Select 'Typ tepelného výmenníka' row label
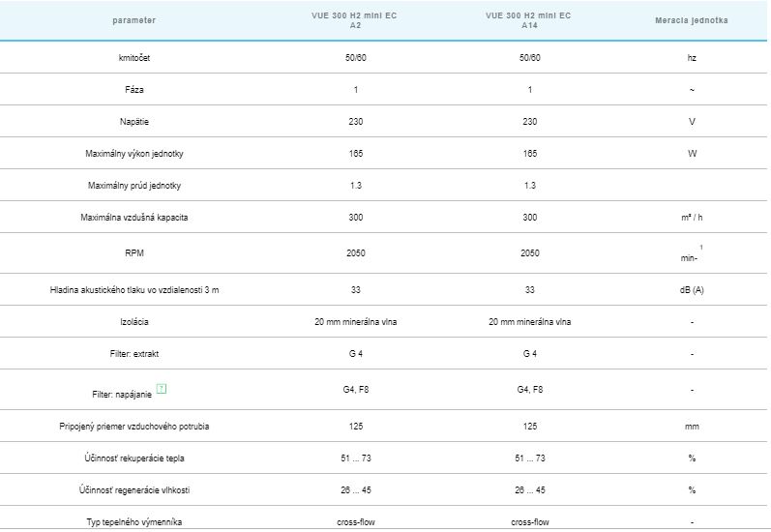The width and height of the screenshot is (771, 532). [133, 522]
